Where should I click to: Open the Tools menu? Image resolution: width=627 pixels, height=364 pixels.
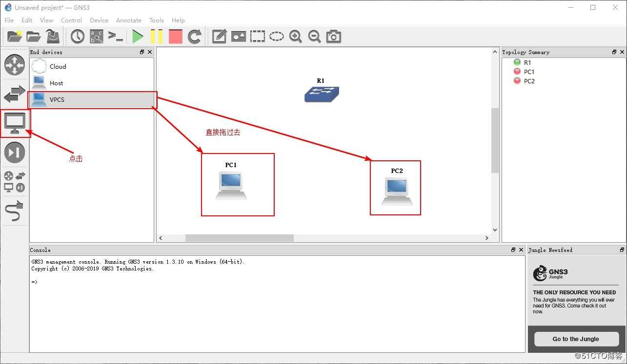(157, 20)
